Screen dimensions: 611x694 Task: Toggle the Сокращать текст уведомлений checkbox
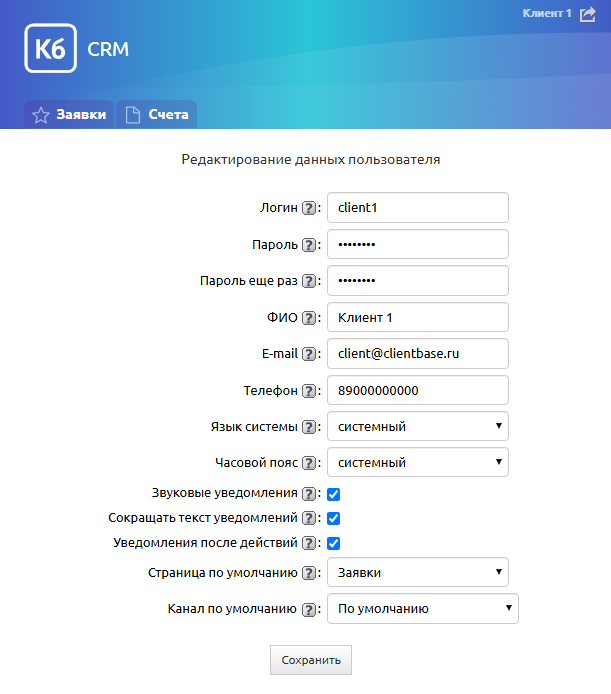pos(333,518)
